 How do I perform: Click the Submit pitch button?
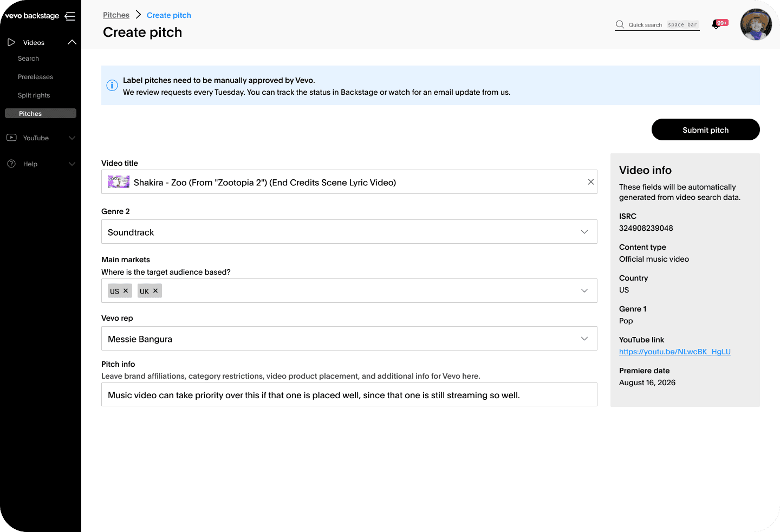click(x=706, y=129)
